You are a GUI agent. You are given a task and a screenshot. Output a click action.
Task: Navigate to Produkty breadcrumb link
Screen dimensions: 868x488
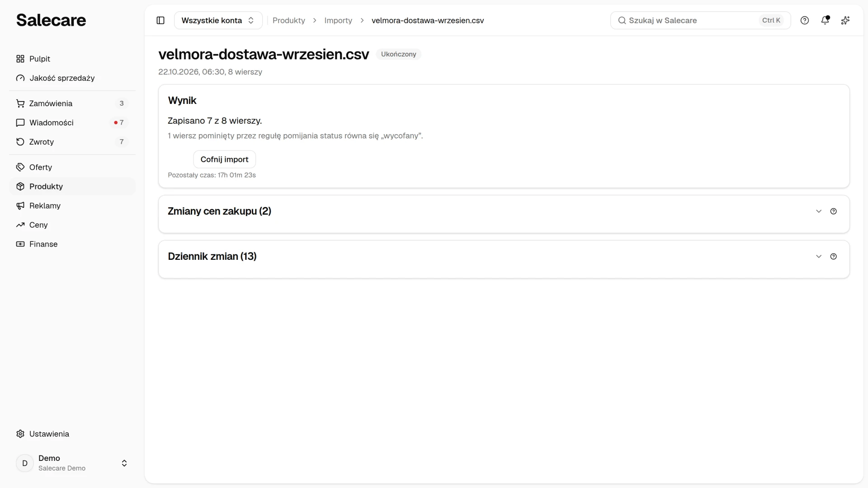coord(289,20)
